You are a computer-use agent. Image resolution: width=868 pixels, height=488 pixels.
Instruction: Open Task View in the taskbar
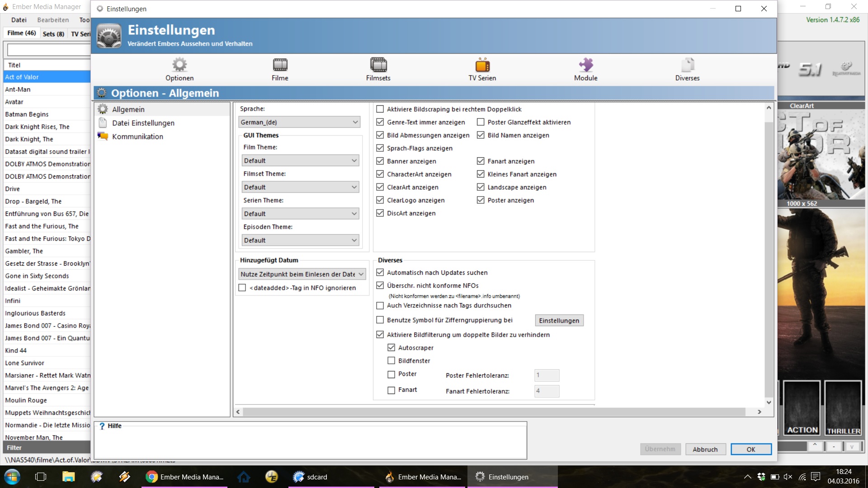coord(41,477)
